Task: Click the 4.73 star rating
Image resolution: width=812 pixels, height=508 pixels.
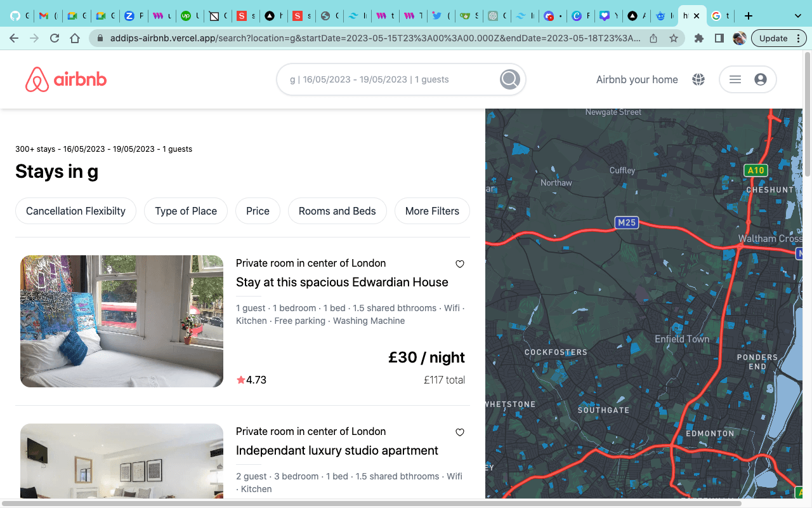Action: (252, 380)
